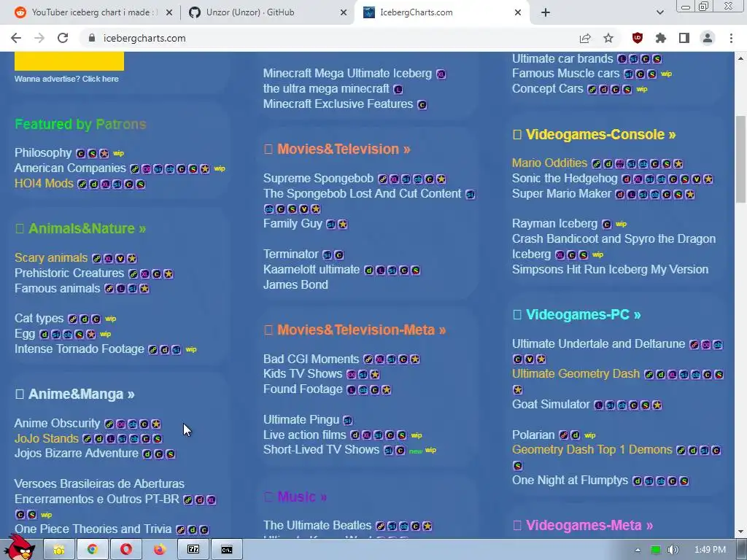This screenshot has height=560, width=747.
Task: Click the d badge beside HOI4 Mods
Action: pyautogui.click(x=94, y=184)
